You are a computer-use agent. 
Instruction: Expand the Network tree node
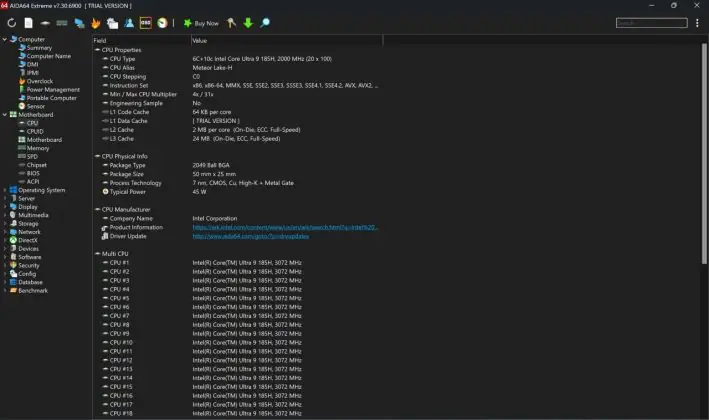click(x=5, y=232)
